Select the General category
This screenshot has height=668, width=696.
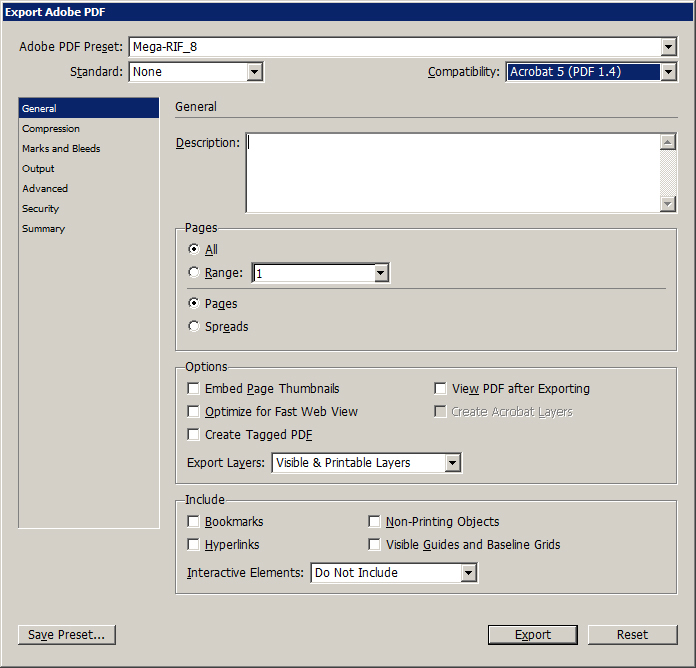point(89,108)
